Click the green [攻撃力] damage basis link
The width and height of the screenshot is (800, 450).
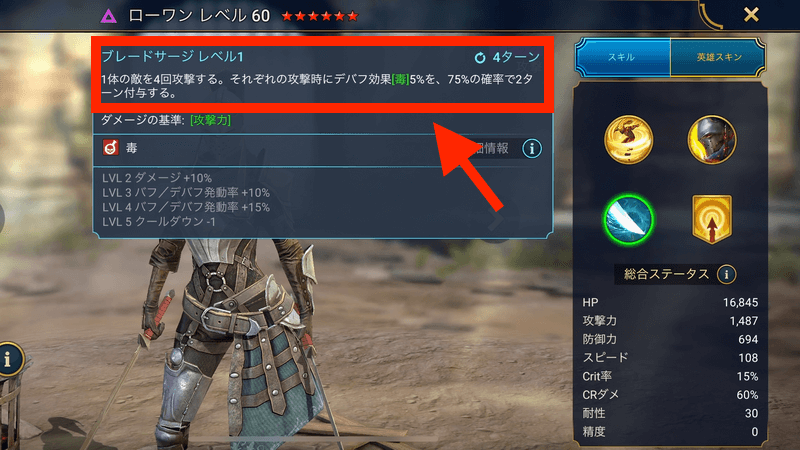click(x=210, y=120)
